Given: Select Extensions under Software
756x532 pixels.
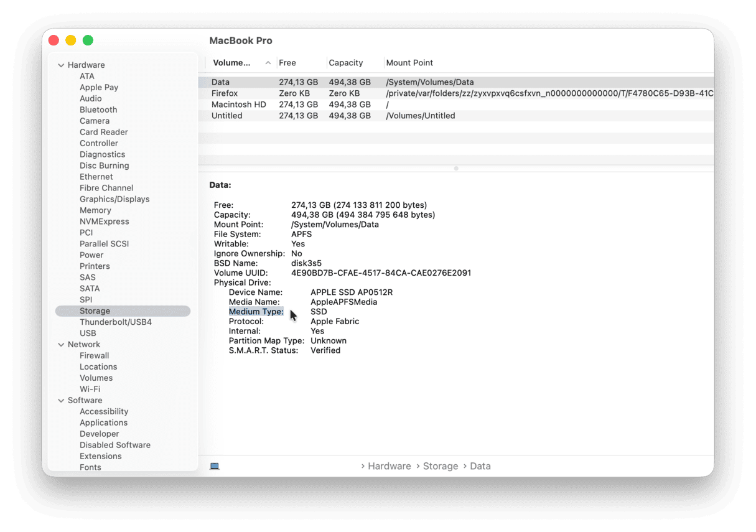Looking at the screenshot, I should (101, 457).
